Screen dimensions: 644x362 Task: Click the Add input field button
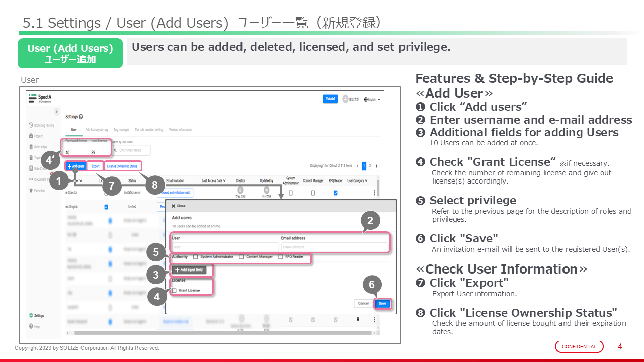[x=189, y=270]
